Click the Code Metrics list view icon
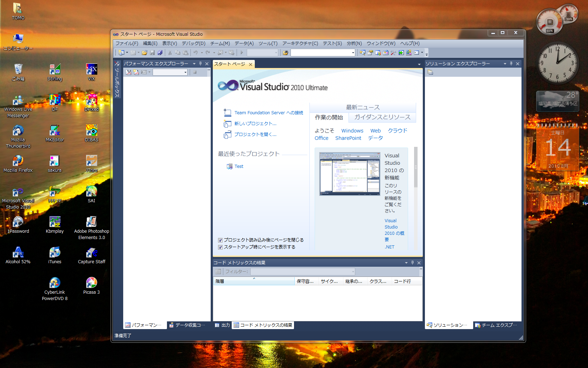This screenshot has width=588, height=368. [218, 272]
